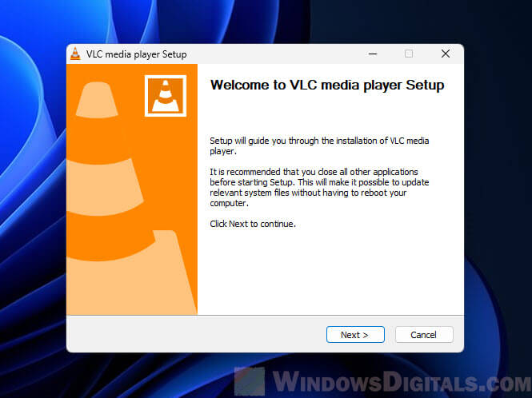Click the disabled maximize button
Screen dimensions: 532x398
tap(409, 54)
